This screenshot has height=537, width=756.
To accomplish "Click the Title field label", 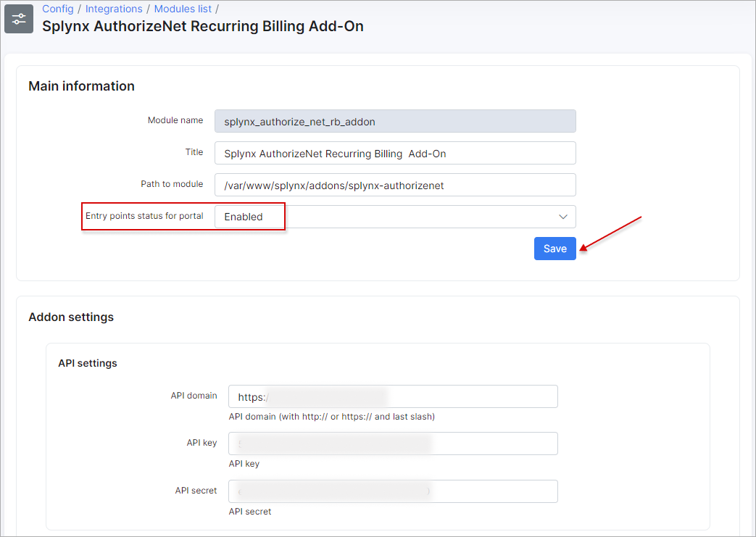I will [194, 152].
